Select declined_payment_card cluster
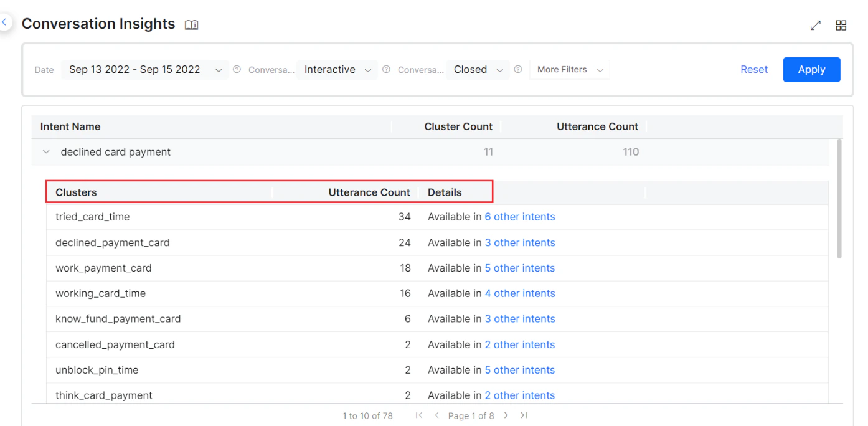Viewport: 868px width, 426px height. 113,243
